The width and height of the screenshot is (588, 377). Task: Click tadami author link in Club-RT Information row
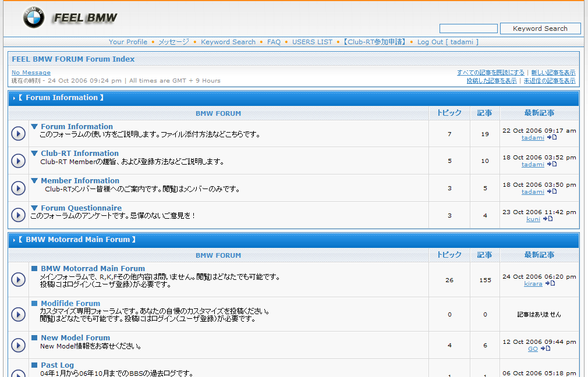[533, 164]
